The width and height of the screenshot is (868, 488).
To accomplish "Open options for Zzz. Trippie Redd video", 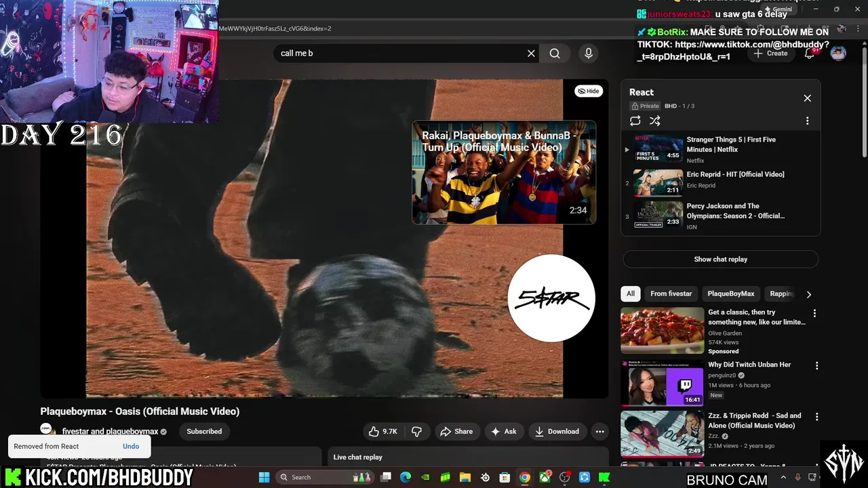I will click(x=816, y=417).
